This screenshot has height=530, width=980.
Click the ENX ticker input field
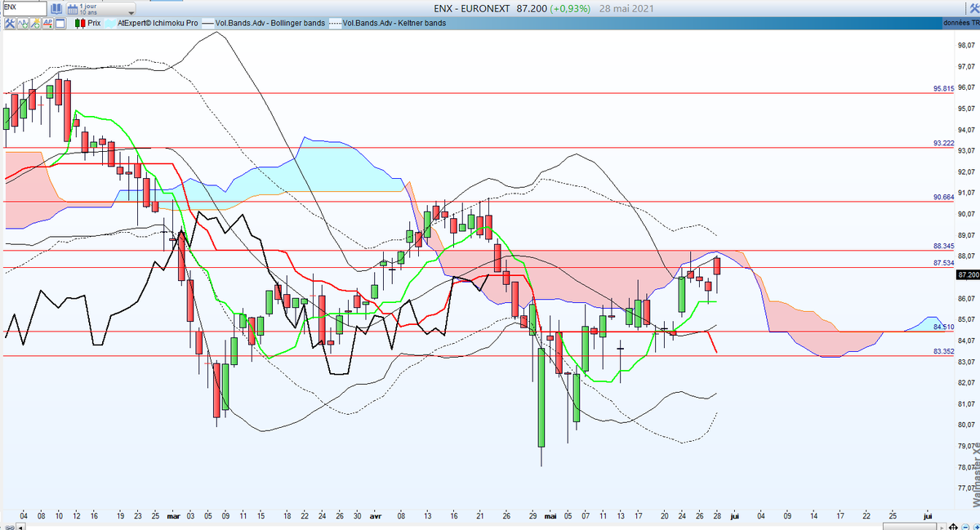pyautogui.click(x=24, y=8)
